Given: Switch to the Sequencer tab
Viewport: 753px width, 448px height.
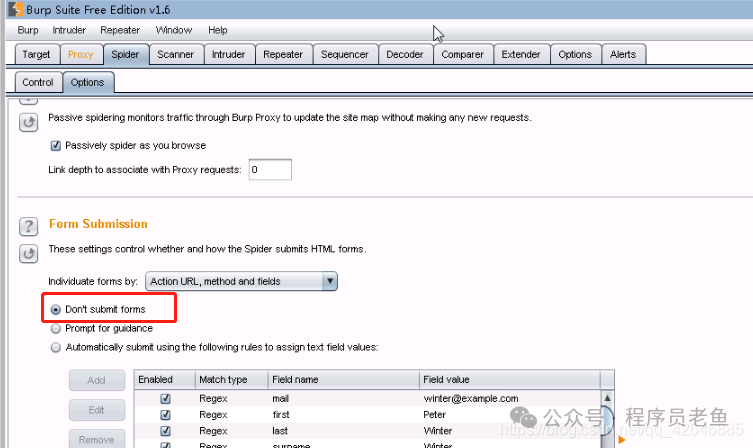Looking at the screenshot, I should tap(345, 54).
